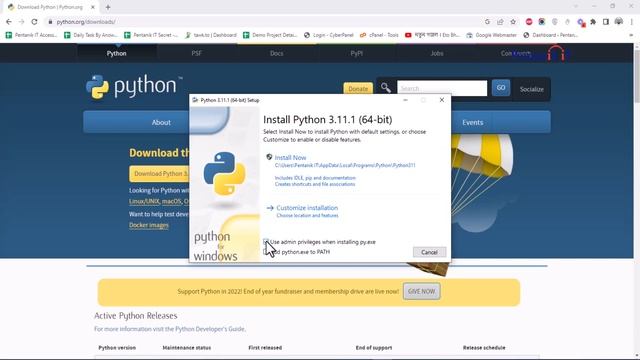Show more bookmarks overflow chevron
Image resolution: width=640 pixels, height=360 pixels.
tap(631, 35)
